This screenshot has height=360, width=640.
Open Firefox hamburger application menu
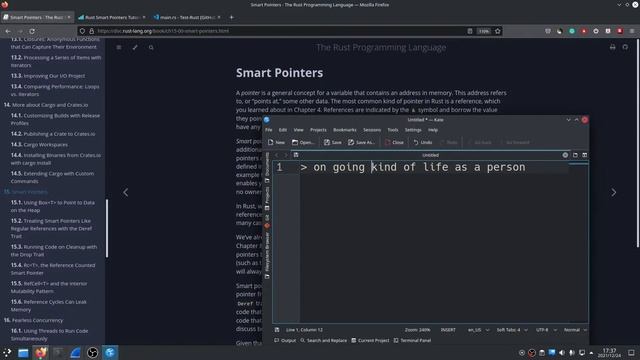pyautogui.click(x=631, y=31)
